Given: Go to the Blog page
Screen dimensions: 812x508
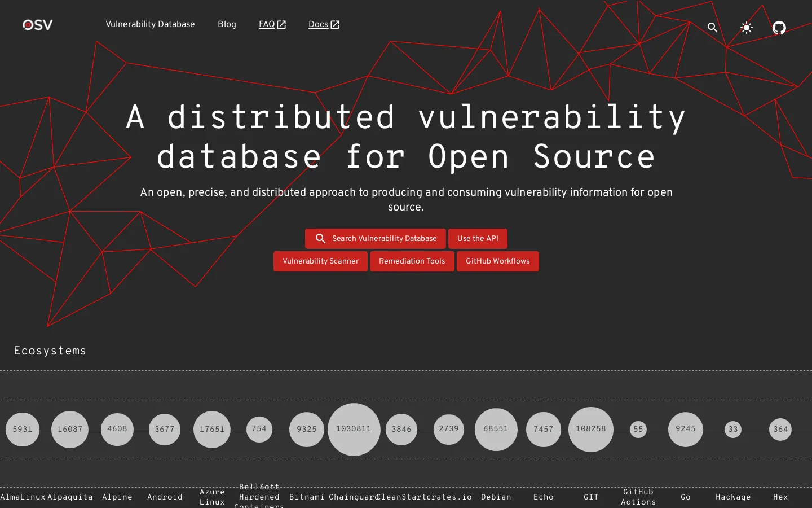Looking at the screenshot, I should click(227, 24).
